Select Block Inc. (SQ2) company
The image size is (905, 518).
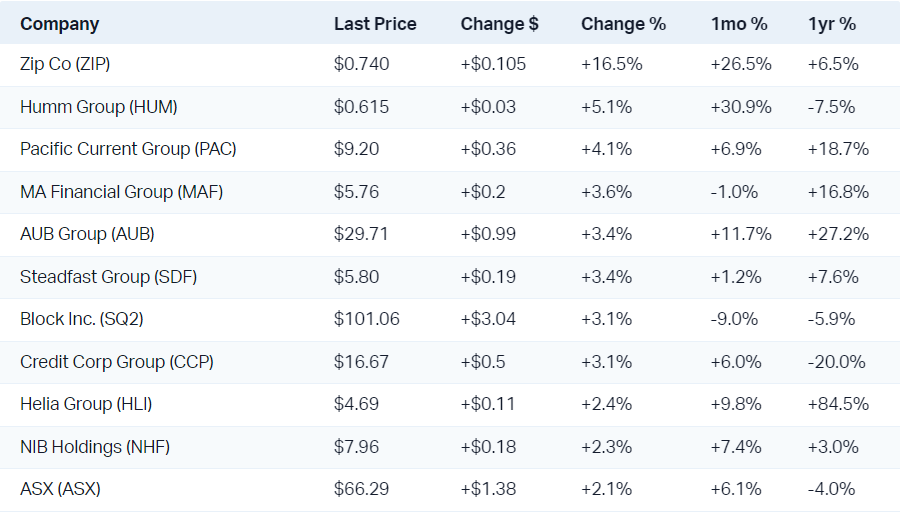(x=86, y=319)
